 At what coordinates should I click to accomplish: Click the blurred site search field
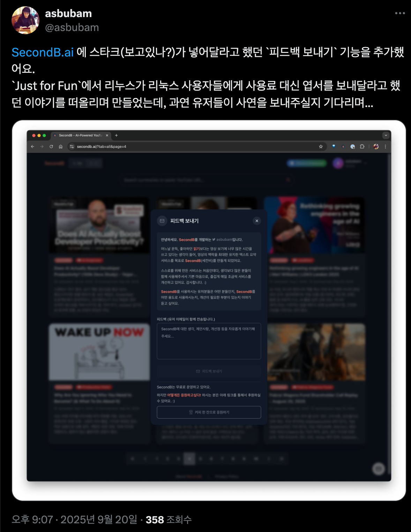point(208,180)
